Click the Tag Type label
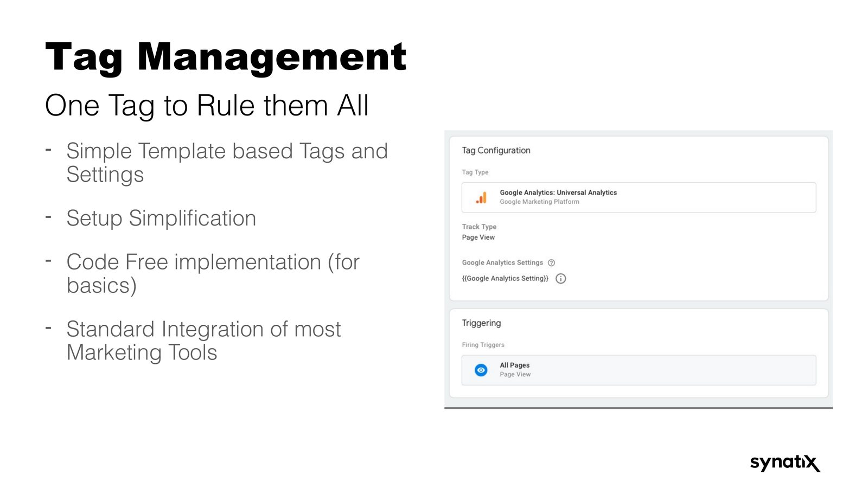 (x=475, y=172)
